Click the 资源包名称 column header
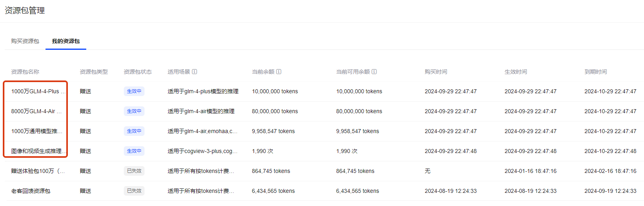This screenshot has width=644, height=206. tap(25, 72)
